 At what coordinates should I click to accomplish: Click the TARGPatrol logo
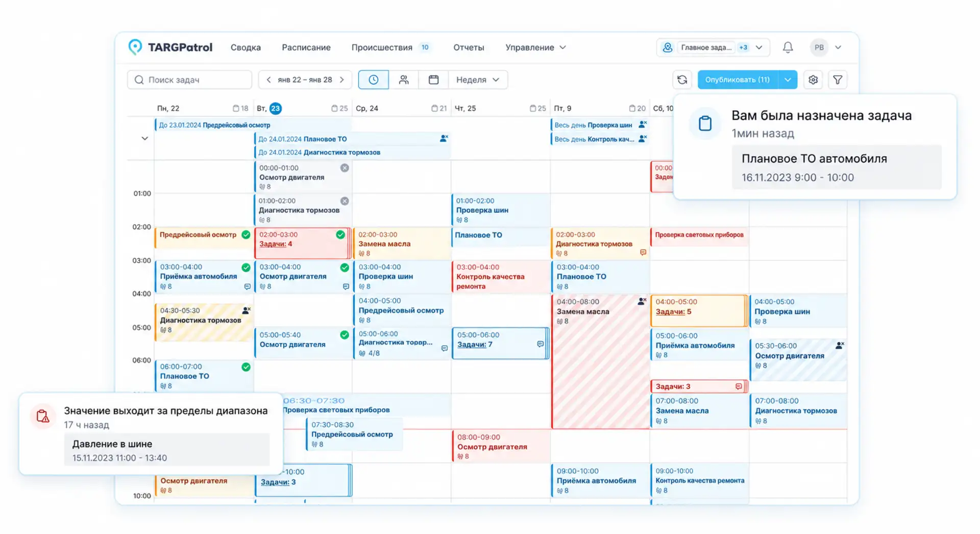pos(170,47)
